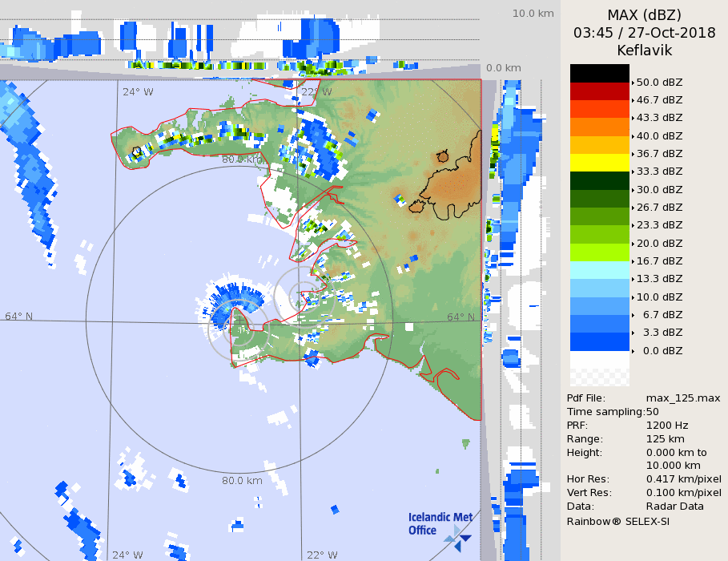Click the black 50.0 dBZ legend swatch
This screenshot has width=728, height=561.
pos(599,73)
